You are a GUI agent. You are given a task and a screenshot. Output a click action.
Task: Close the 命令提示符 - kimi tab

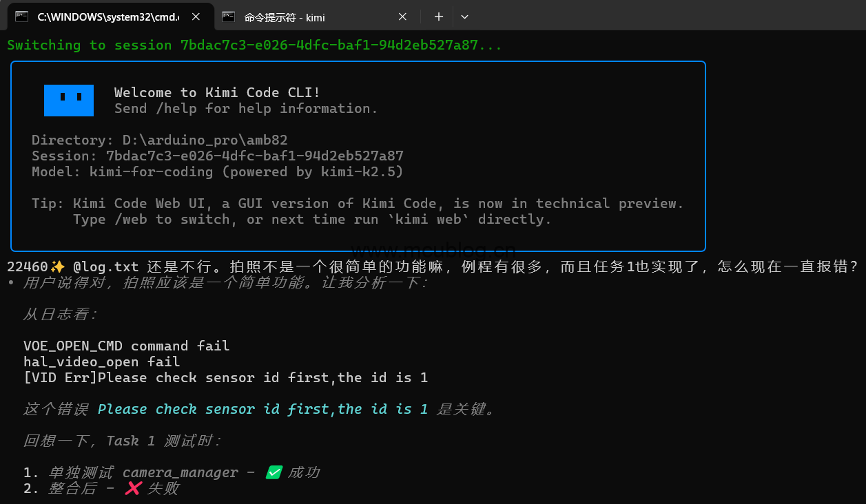click(403, 17)
